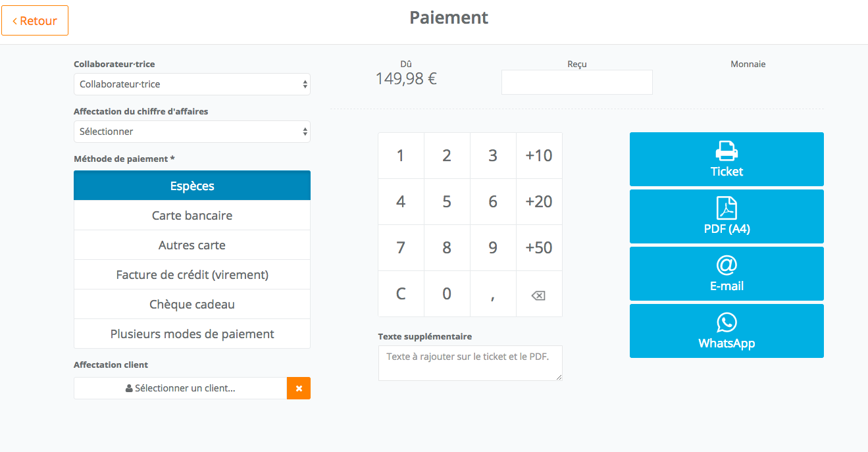Viewport: 868px width, 452px height.
Task: Tap the comma key on the keypad
Action: pos(493,294)
